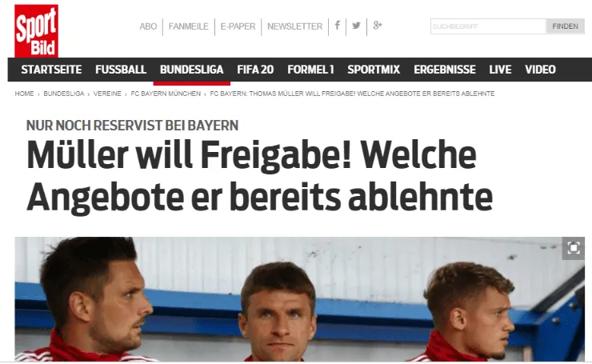
Task: Click the Sport Bild logo
Action: pos(36,31)
